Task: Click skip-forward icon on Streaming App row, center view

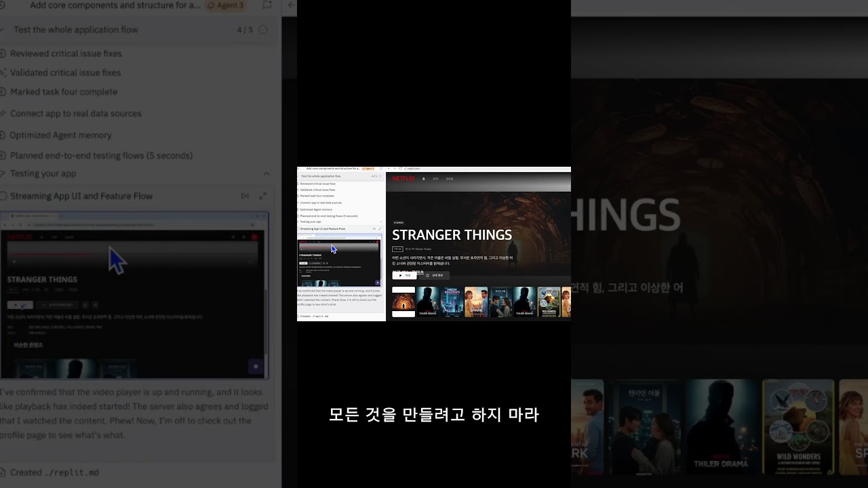Action: click(374, 229)
